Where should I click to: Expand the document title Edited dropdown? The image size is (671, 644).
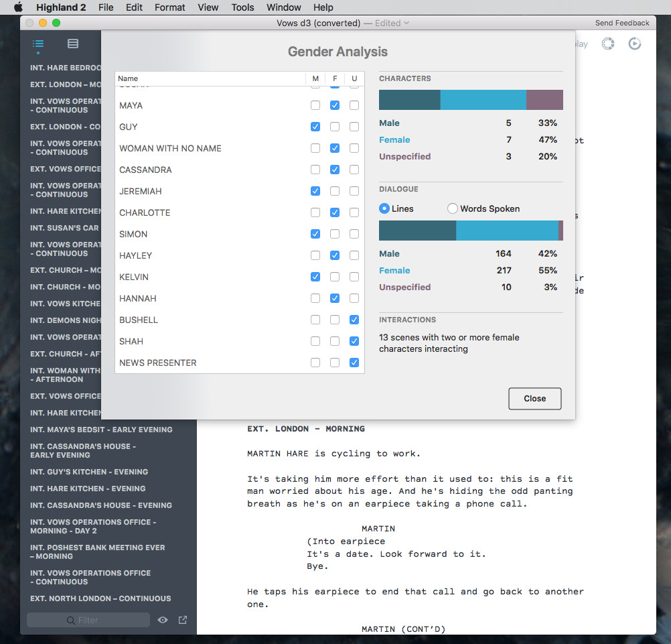tap(392, 23)
